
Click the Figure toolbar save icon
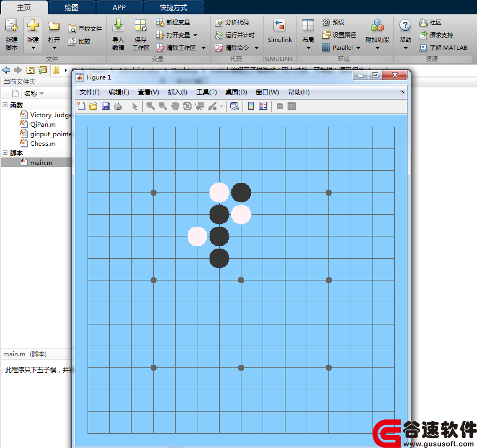[106, 106]
